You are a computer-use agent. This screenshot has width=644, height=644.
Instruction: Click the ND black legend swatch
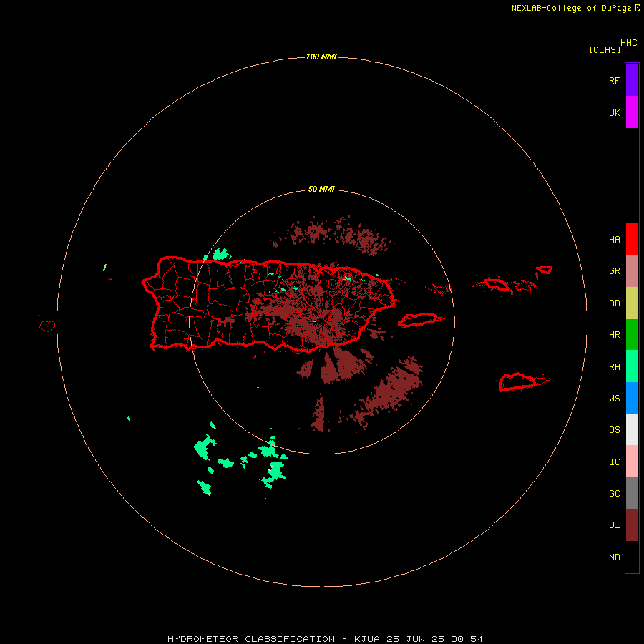click(x=632, y=557)
